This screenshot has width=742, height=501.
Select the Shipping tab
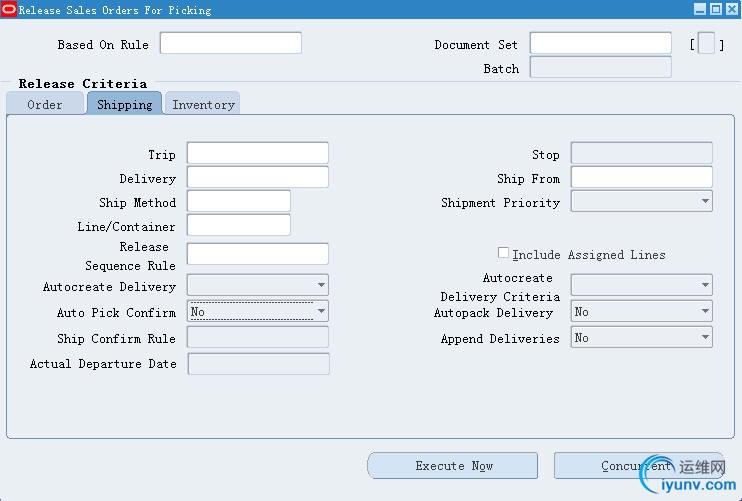coord(124,104)
